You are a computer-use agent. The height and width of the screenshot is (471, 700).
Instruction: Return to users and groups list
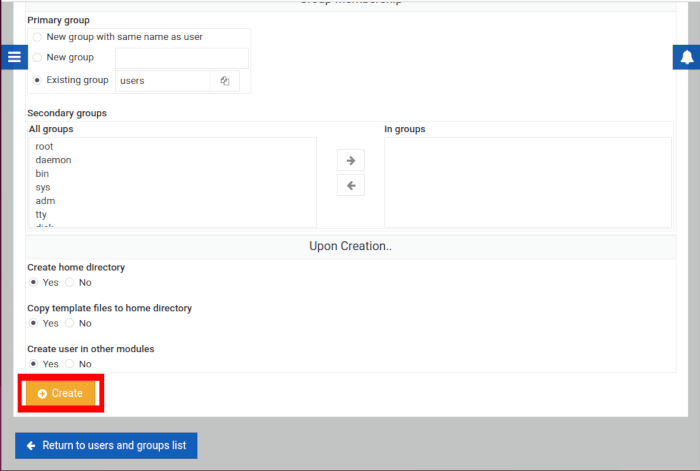[x=106, y=446]
